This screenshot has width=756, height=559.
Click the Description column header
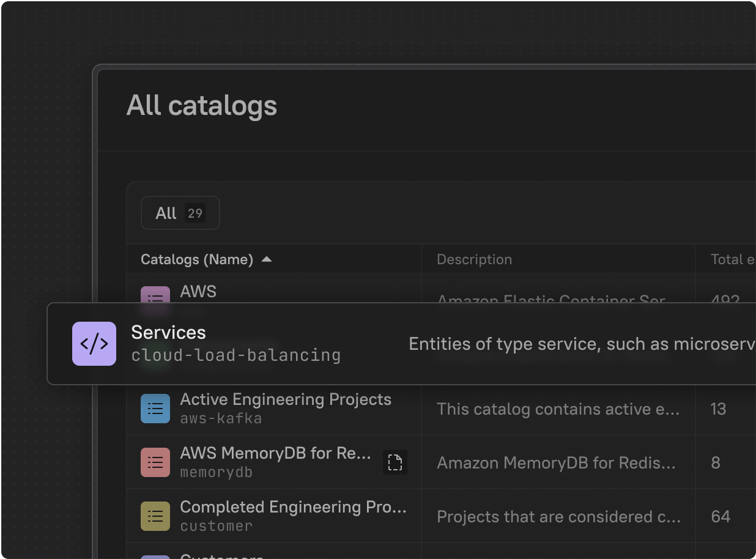click(x=475, y=259)
